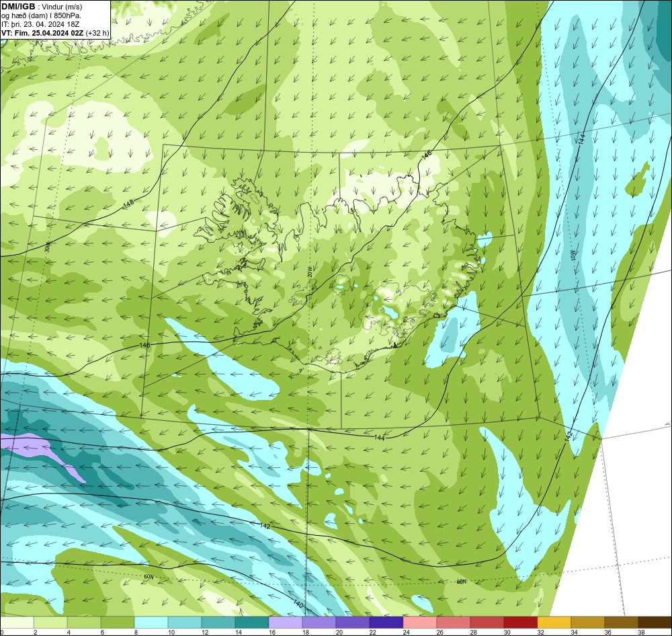The width and height of the screenshot is (672, 636).
Task: Click the legend tick number '16'
Action: coord(271,632)
